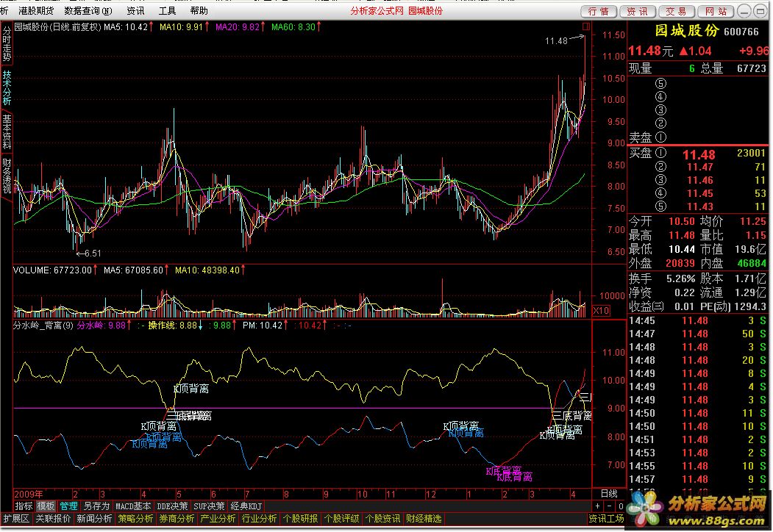Click the 2009年 label on the timeline
This screenshot has width=773, height=532.
(x=29, y=494)
